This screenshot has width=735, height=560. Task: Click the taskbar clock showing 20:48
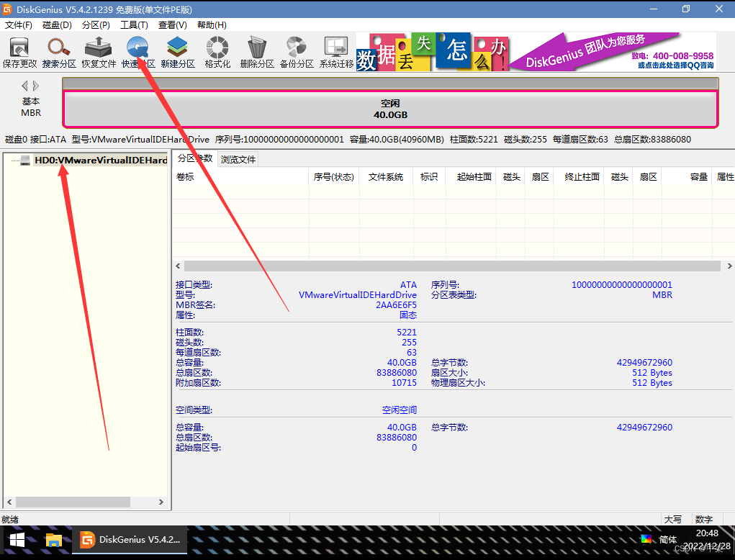pyautogui.click(x=707, y=533)
